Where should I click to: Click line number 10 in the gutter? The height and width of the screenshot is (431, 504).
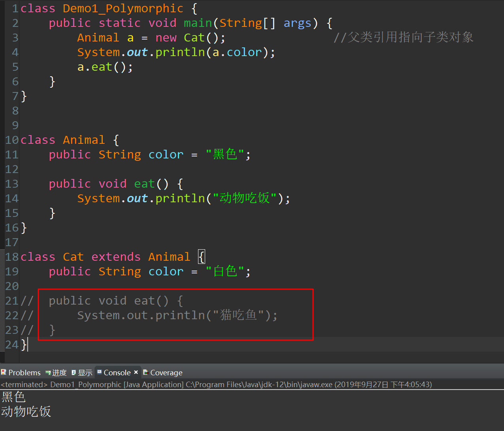[12, 140]
